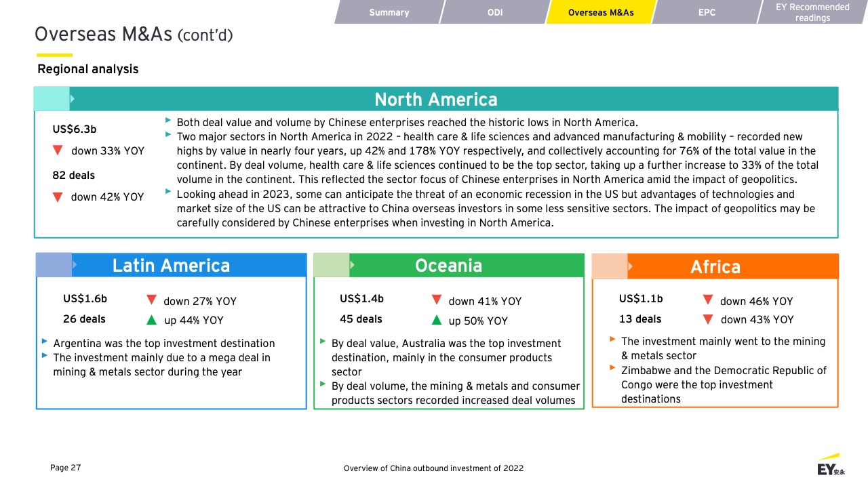Viewport: 868px width, 488px height.
Task: Click the bullet before 'Looking ahead in 2023'
Action: [167, 191]
